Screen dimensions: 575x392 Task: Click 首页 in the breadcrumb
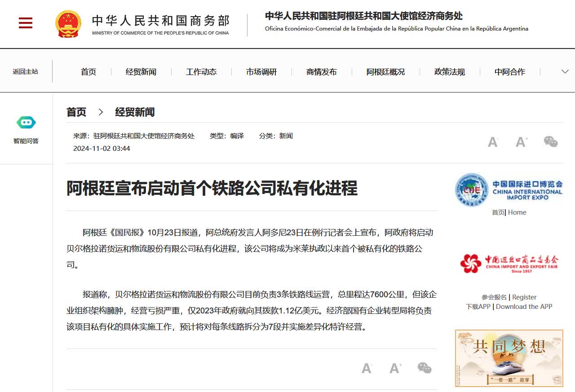pyautogui.click(x=76, y=112)
